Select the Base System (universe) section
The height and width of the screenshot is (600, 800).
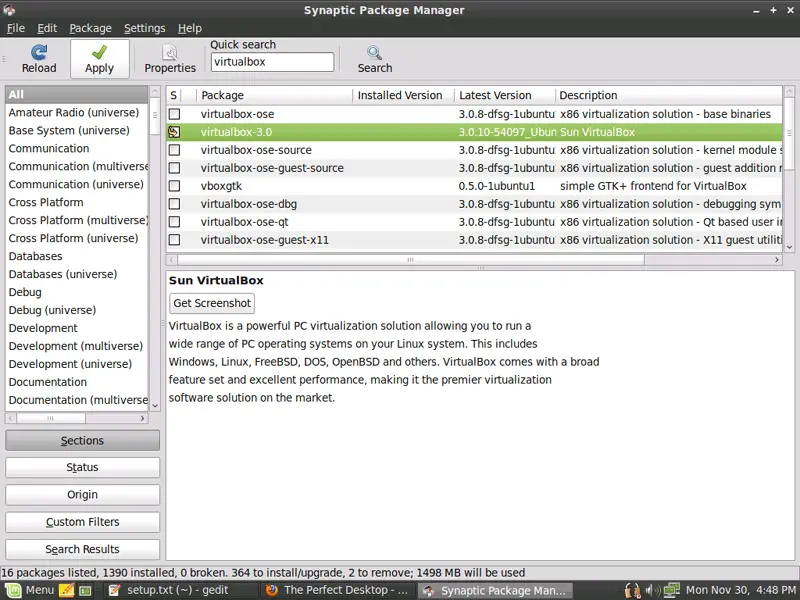coord(77,131)
